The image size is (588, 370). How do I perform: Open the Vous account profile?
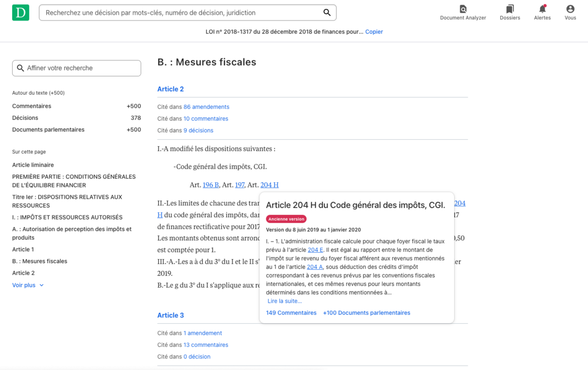(x=570, y=13)
